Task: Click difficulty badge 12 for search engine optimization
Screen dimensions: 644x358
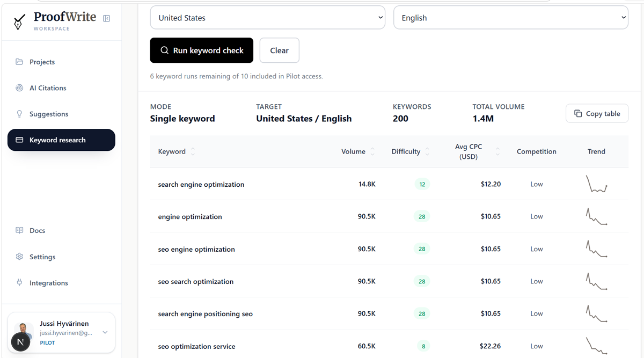Action: [422, 184]
